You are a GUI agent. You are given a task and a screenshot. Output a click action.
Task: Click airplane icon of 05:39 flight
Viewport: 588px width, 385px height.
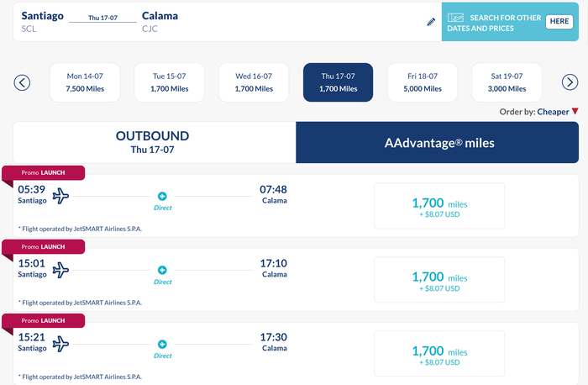(60, 196)
